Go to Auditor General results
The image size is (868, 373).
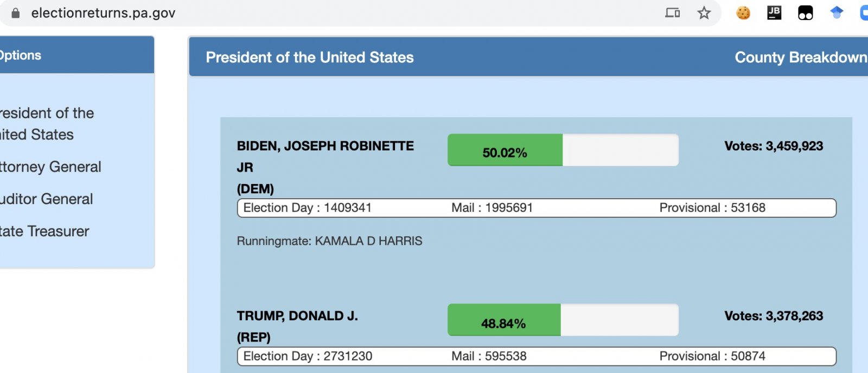pyautogui.click(x=46, y=199)
